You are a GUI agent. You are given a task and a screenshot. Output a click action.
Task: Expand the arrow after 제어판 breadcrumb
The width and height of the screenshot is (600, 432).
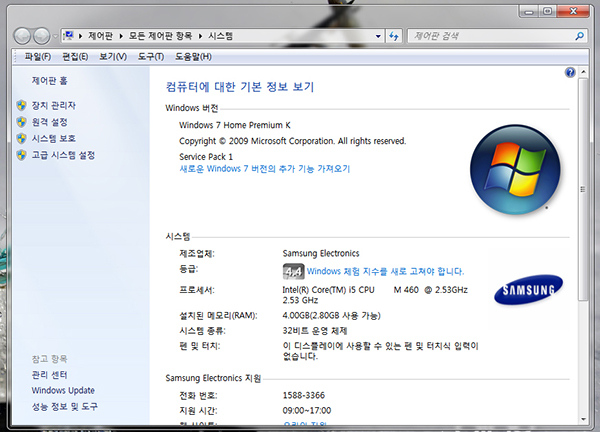coord(121,36)
